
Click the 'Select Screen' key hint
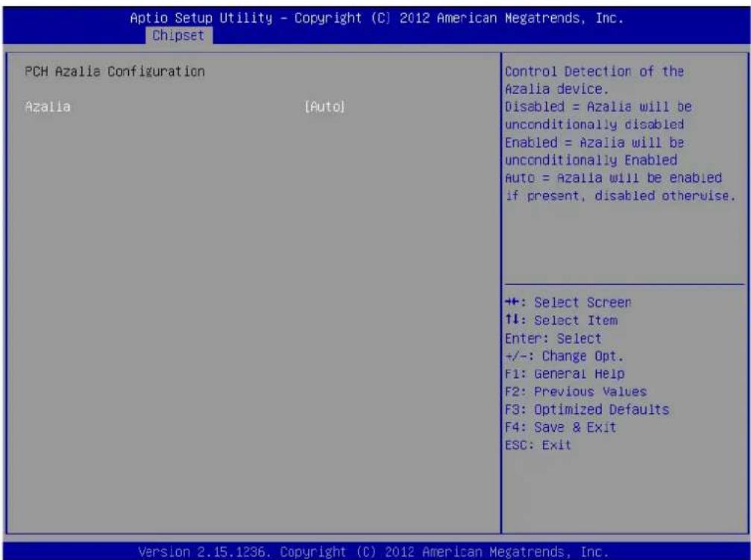coord(568,302)
